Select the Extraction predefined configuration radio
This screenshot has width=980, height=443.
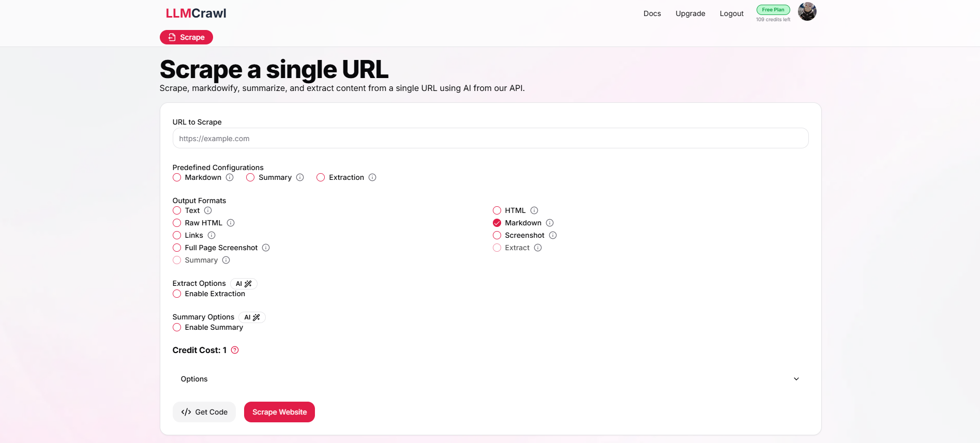pos(321,177)
